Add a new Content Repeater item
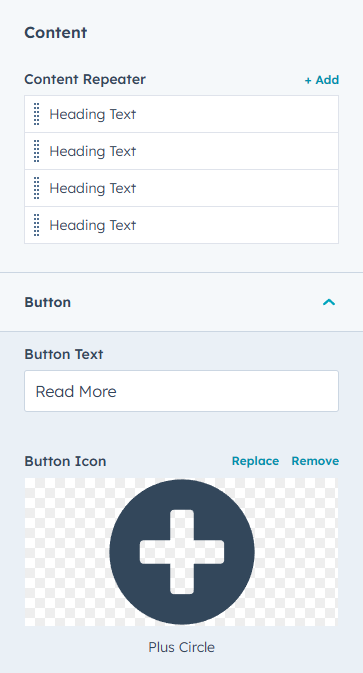This screenshot has height=673, width=363. pos(322,80)
